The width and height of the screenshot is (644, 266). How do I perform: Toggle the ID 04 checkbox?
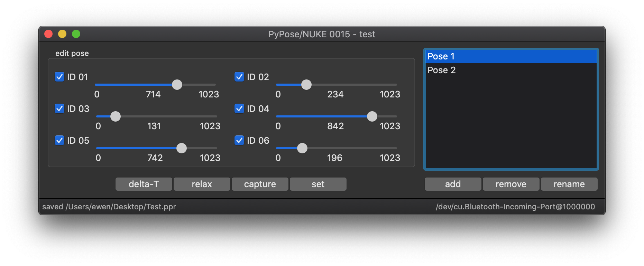point(239,108)
